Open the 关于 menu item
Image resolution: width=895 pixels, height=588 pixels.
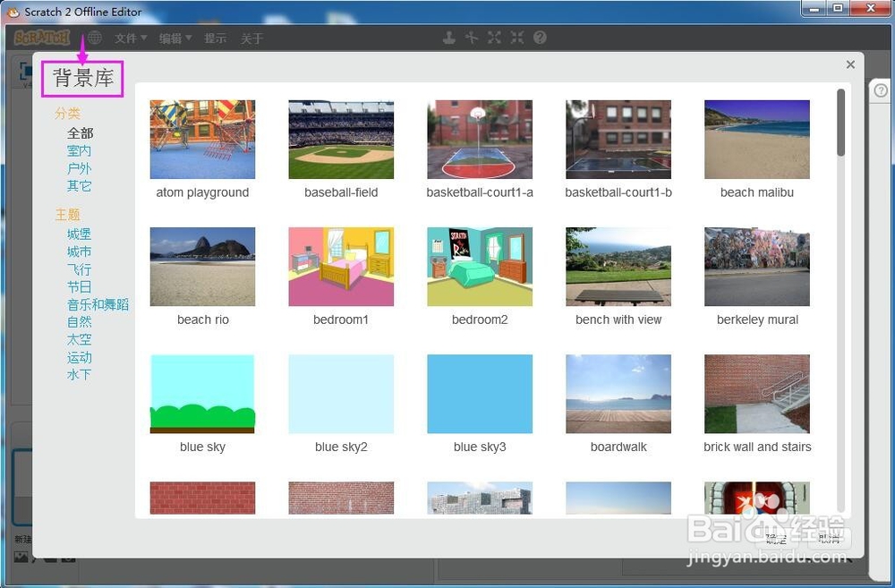click(251, 38)
